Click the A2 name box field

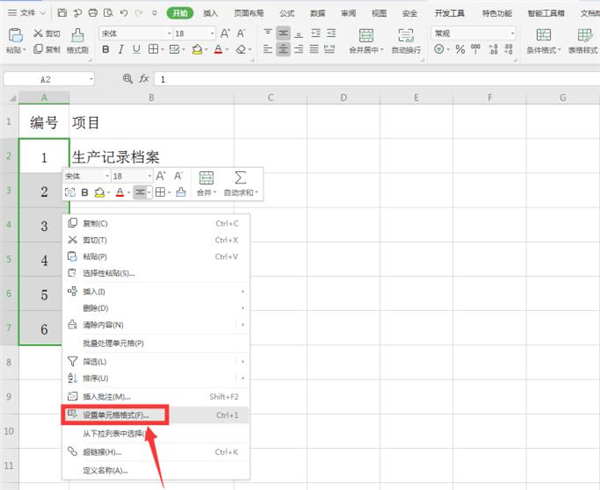(47, 78)
